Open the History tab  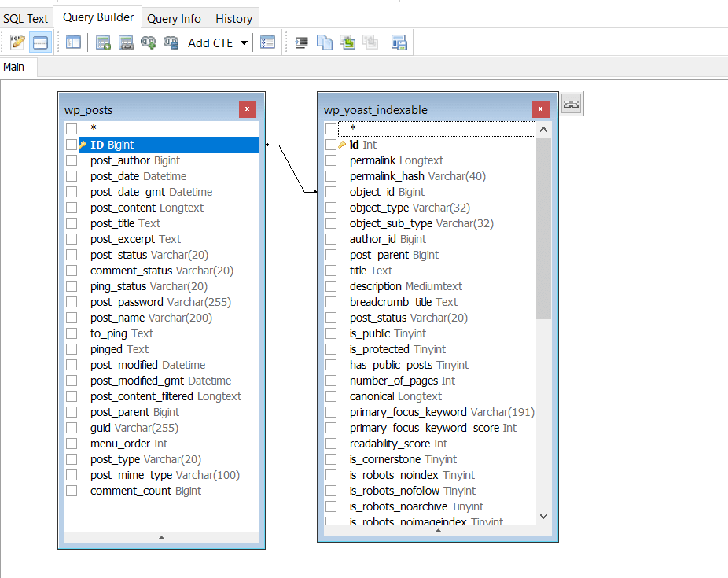point(233,19)
